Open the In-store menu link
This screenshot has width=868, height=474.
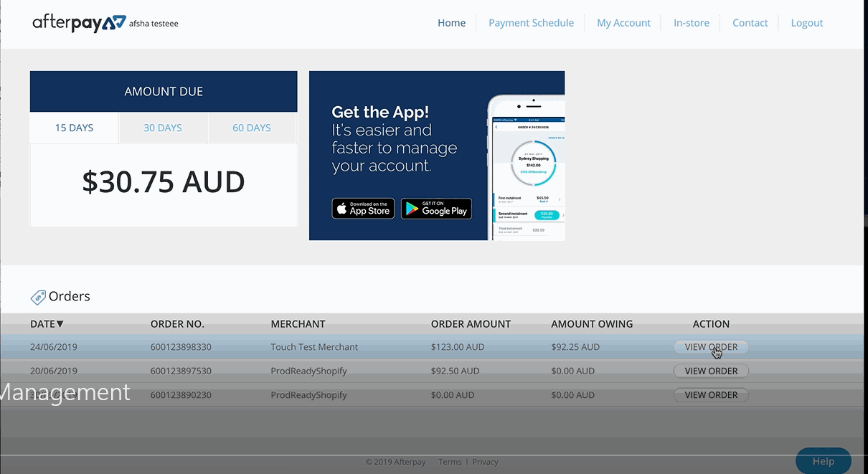tap(692, 23)
